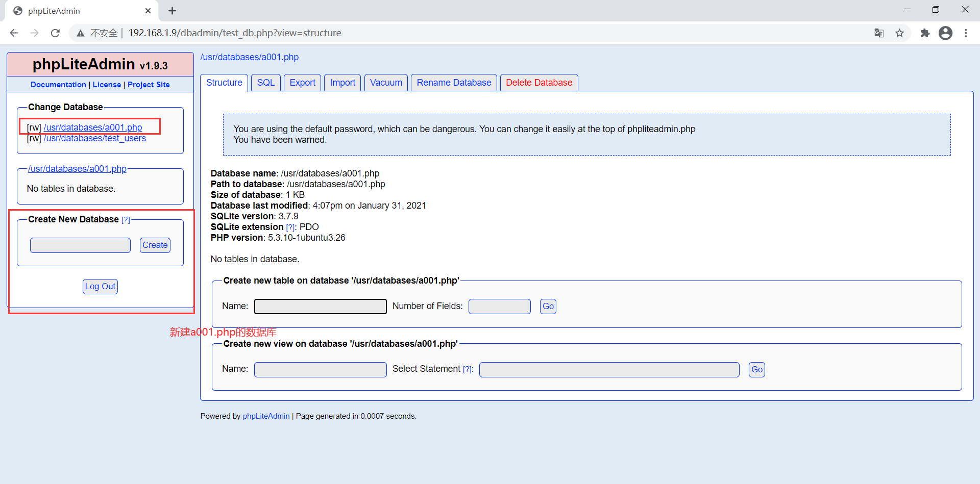Click the not-secure warning triangle icon
Viewport: 980px width, 484px height.
tap(80, 33)
